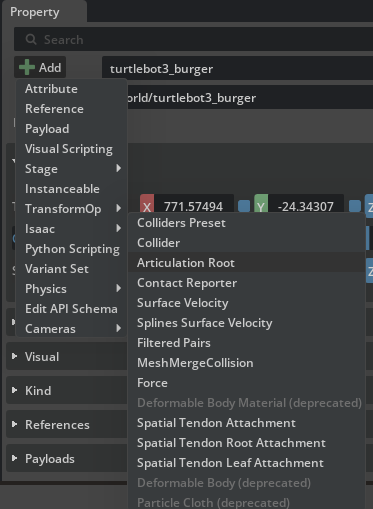This screenshot has height=509, width=373.
Task: Select Payload from Add menu
Action: pyautogui.click(x=72, y=129)
